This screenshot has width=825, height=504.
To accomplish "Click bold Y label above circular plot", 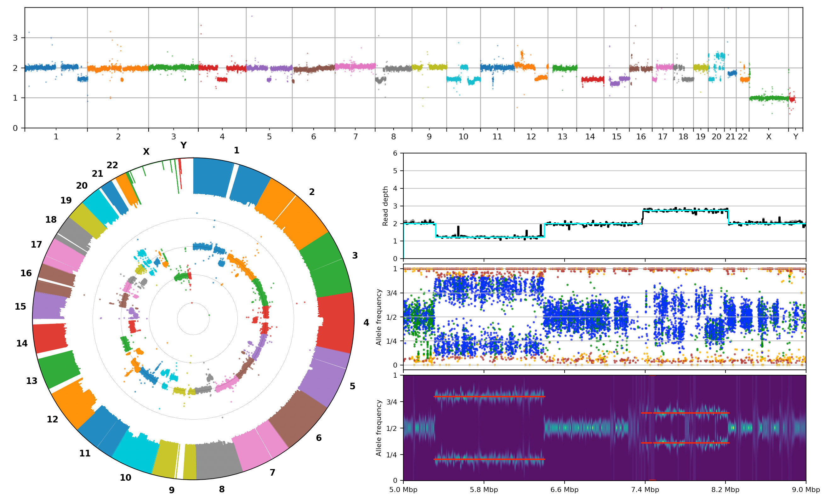I will point(183,145).
